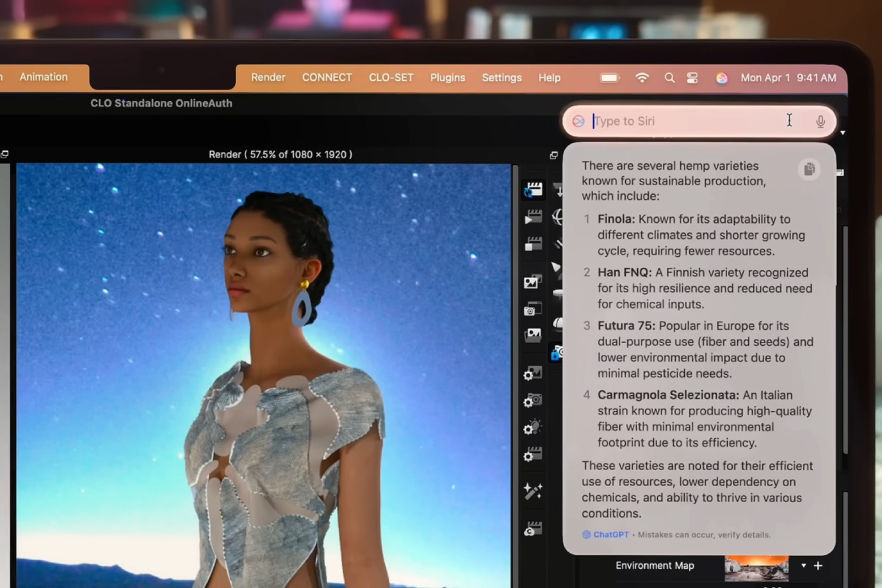Click the camera screenshot window icon
Screen dimensions: 882x588
tap(533, 309)
